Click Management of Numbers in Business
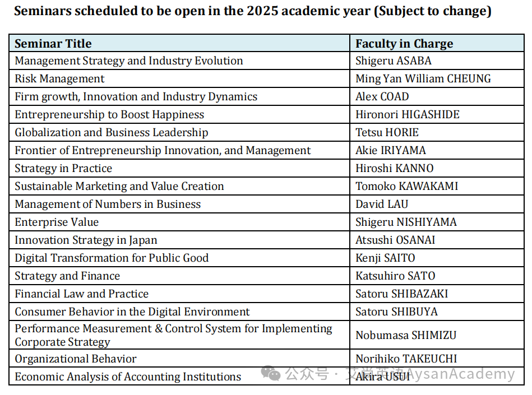Image resolution: width=532 pixels, height=395 pixels. click(108, 204)
